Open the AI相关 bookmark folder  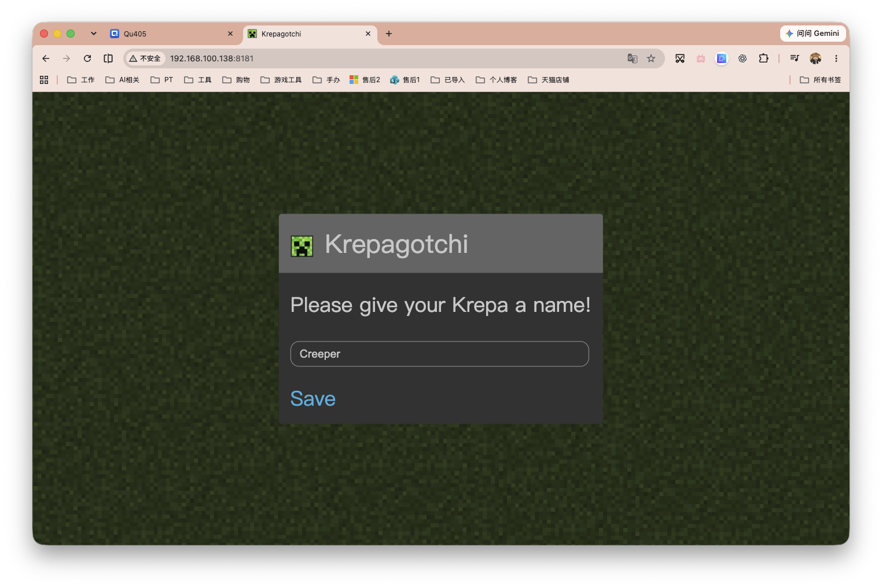point(122,80)
